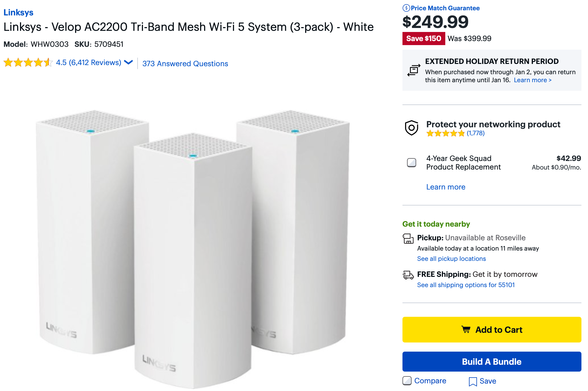The image size is (588, 391).
Task: Open the Linksys brand link
Action: (x=18, y=12)
